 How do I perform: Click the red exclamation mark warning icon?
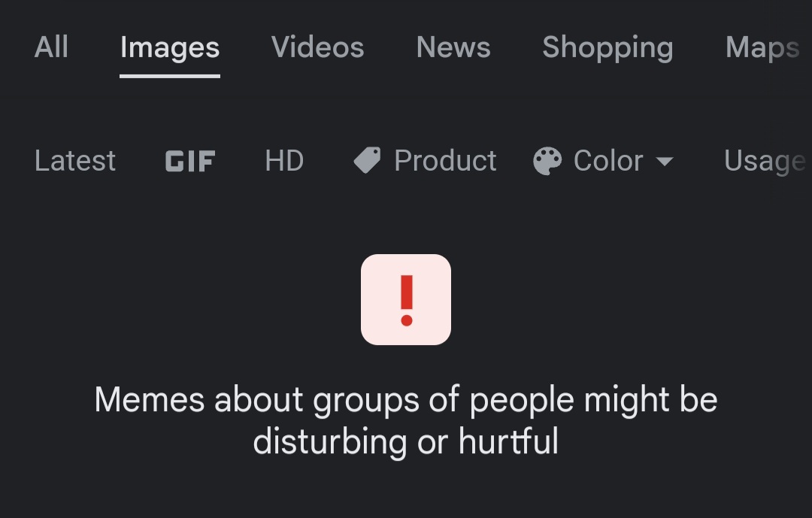coord(407,301)
